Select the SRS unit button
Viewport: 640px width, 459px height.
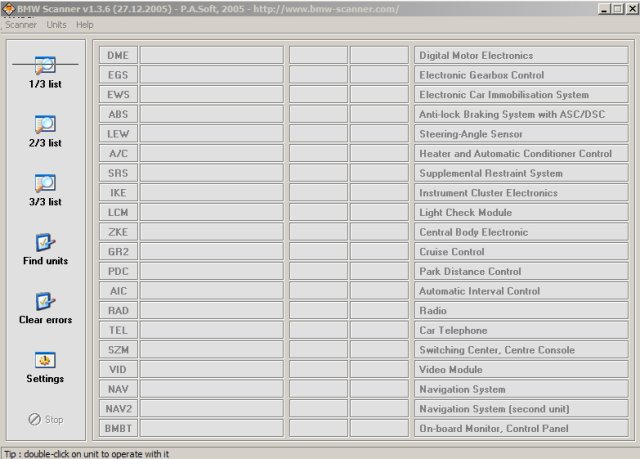tap(118, 173)
